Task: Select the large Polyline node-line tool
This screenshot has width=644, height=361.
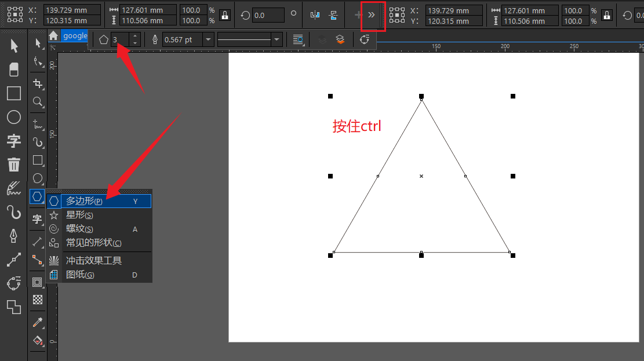Action: (13, 260)
